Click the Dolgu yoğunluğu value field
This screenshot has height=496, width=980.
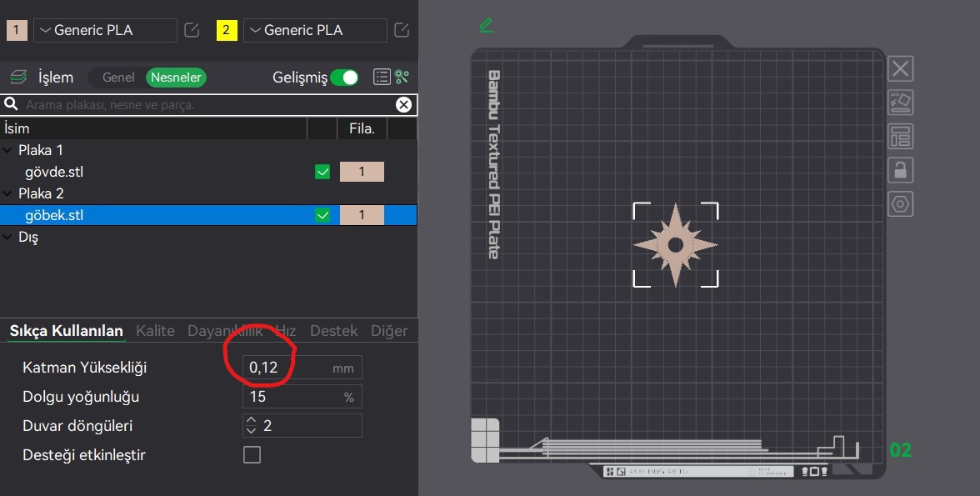click(302, 397)
